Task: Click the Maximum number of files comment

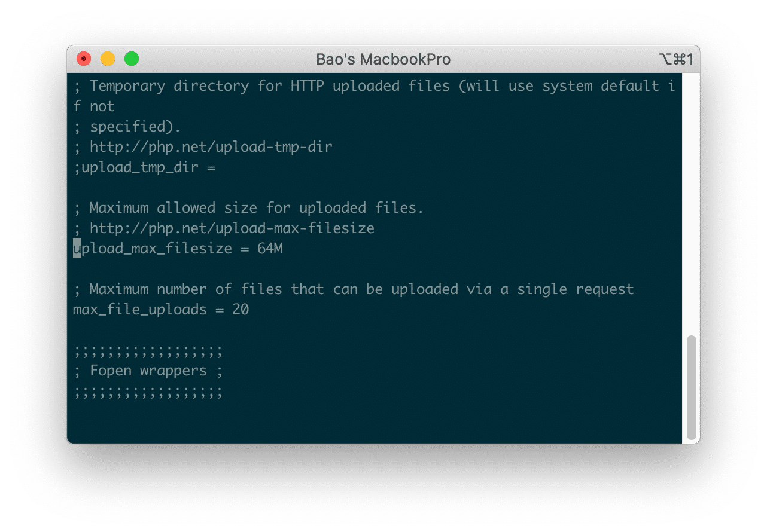Action: point(354,289)
